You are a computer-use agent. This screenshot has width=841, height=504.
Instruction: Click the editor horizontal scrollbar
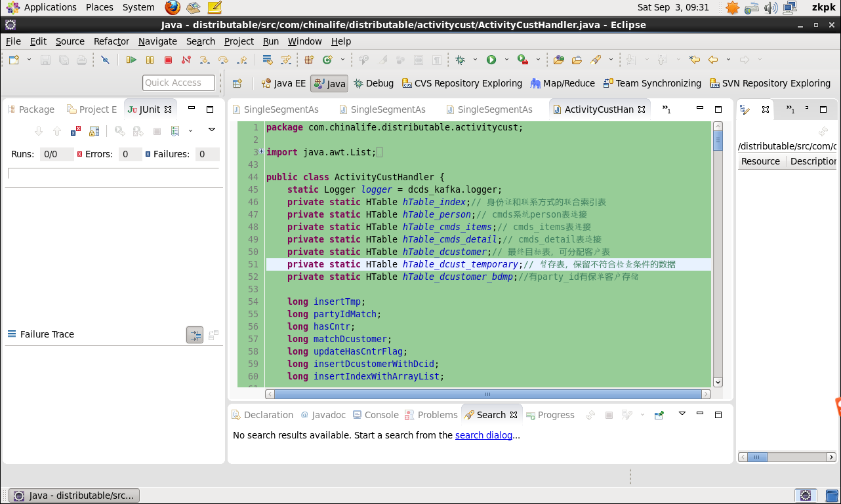click(x=487, y=395)
